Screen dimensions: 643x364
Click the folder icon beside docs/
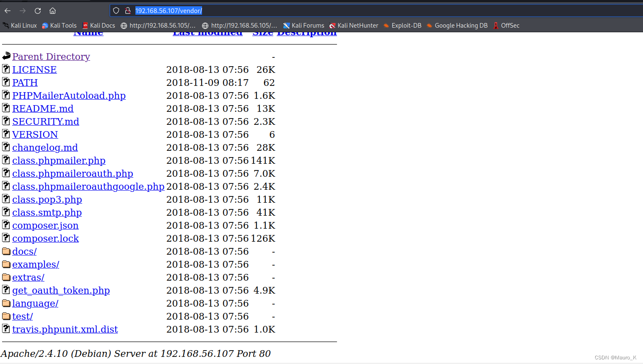6,251
